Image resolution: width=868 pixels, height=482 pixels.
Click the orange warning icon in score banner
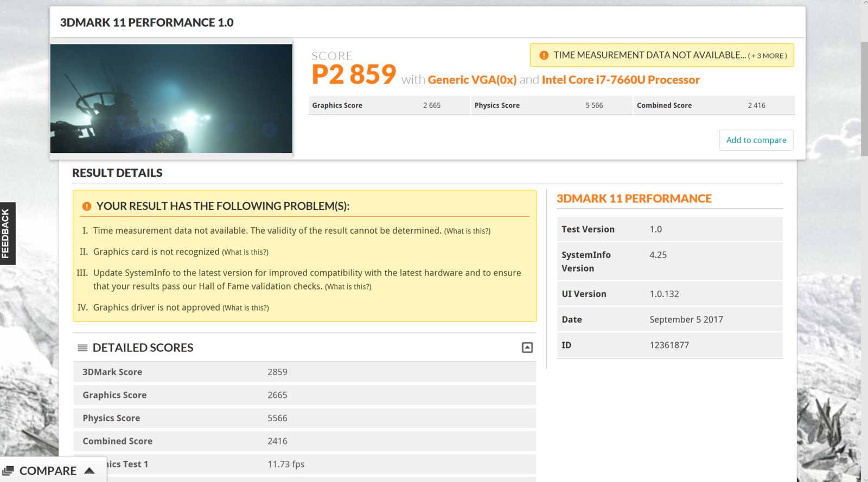544,55
